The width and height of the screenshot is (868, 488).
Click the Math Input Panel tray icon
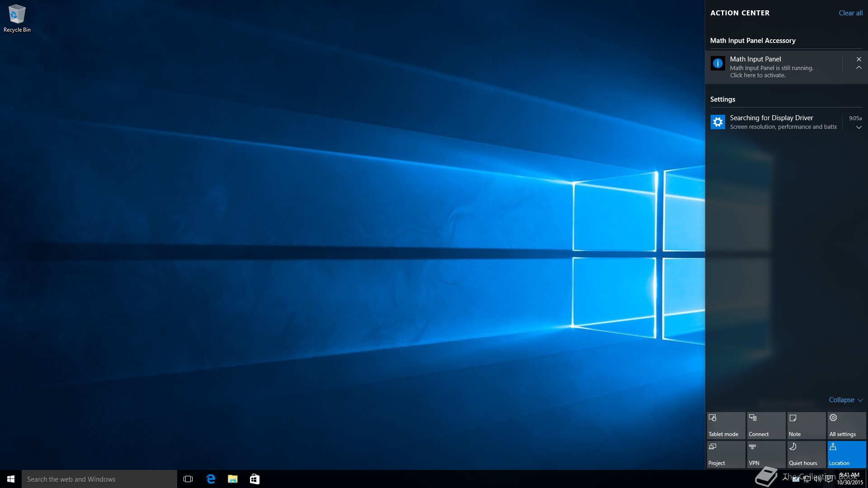pos(796,479)
